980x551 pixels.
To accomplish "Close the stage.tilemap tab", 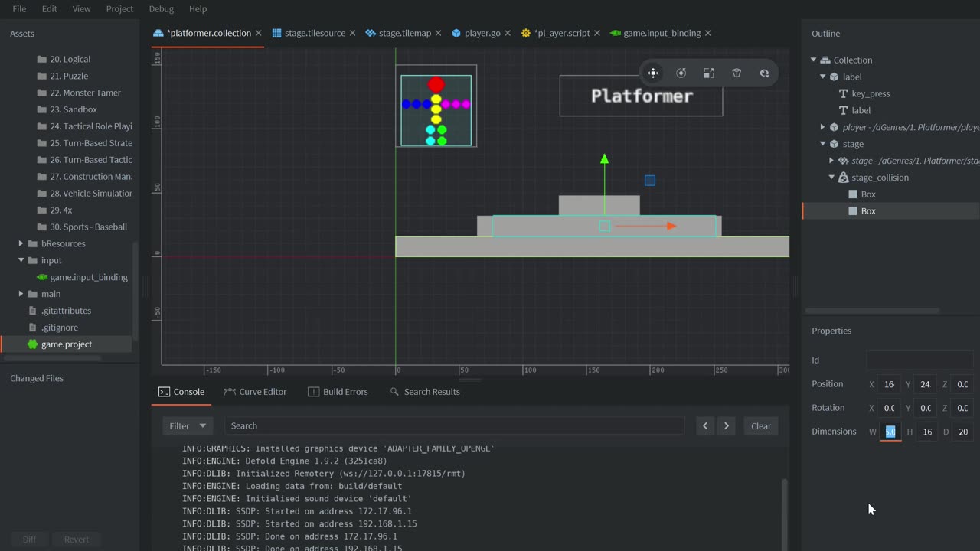I will pos(438,33).
